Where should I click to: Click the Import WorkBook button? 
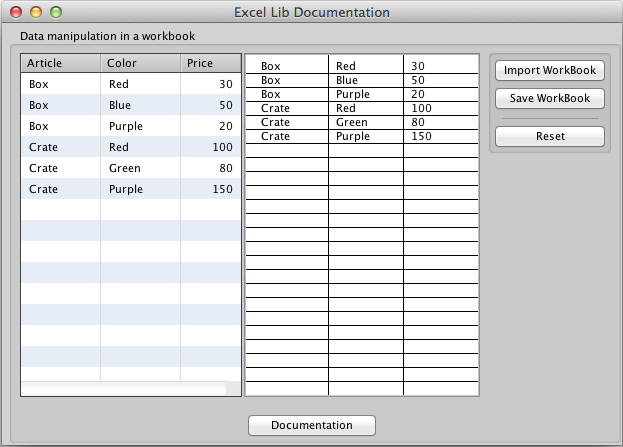click(x=549, y=71)
